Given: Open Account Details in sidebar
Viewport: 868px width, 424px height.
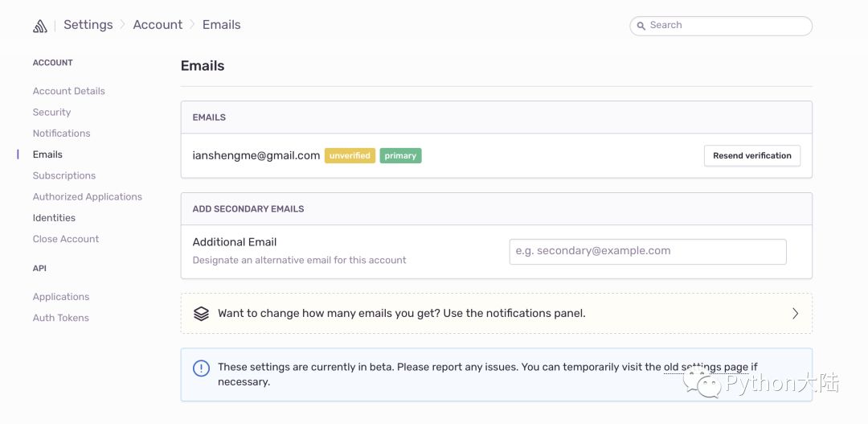Looking at the screenshot, I should pyautogui.click(x=69, y=91).
